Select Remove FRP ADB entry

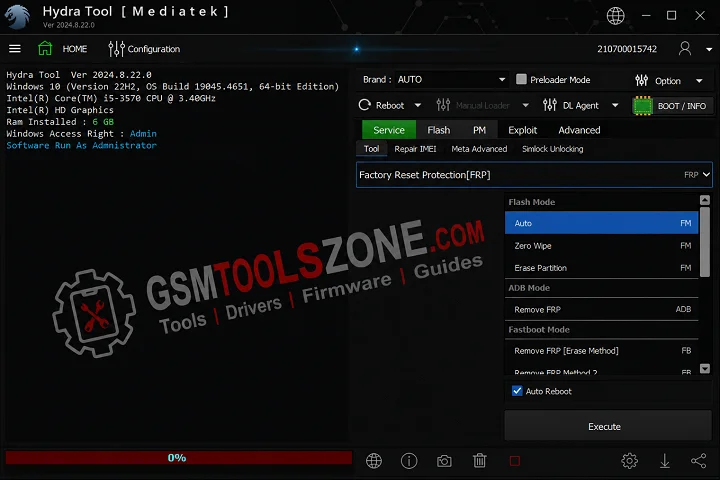click(602, 310)
